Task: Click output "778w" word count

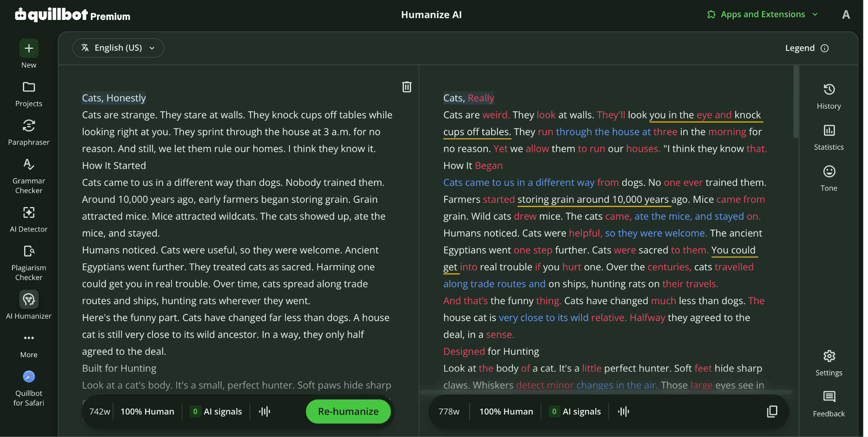Action: (449, 411)
